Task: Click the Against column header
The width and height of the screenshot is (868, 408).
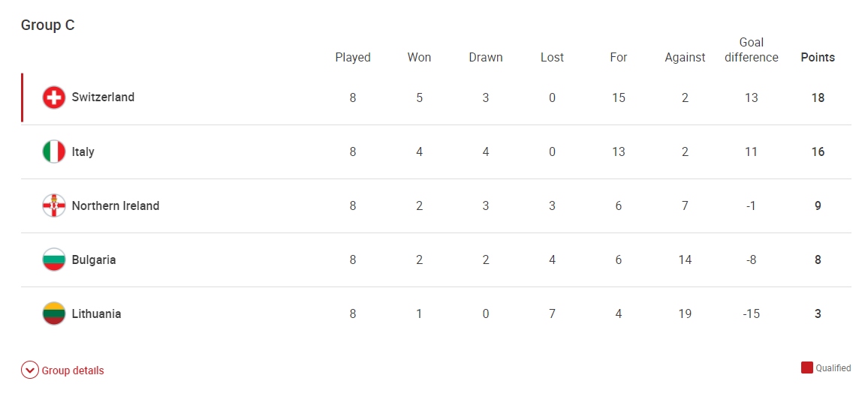Action: pyautogui.click(x=685, y=58)
